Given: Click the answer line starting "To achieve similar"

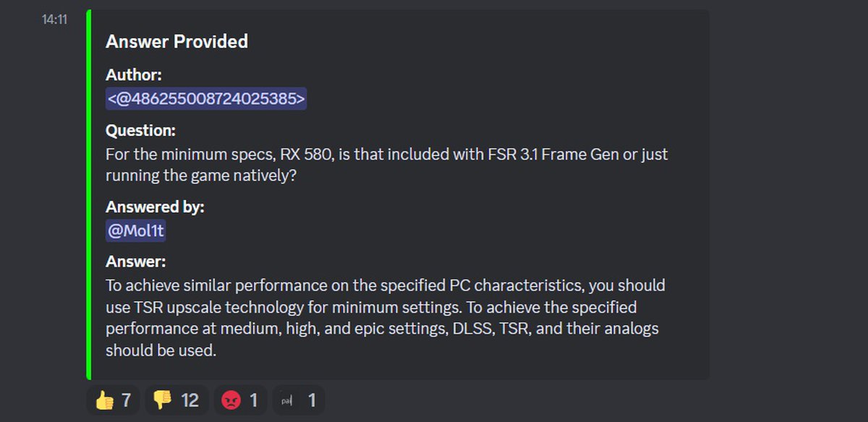Looking at the screenshot, I should (385, 285).
